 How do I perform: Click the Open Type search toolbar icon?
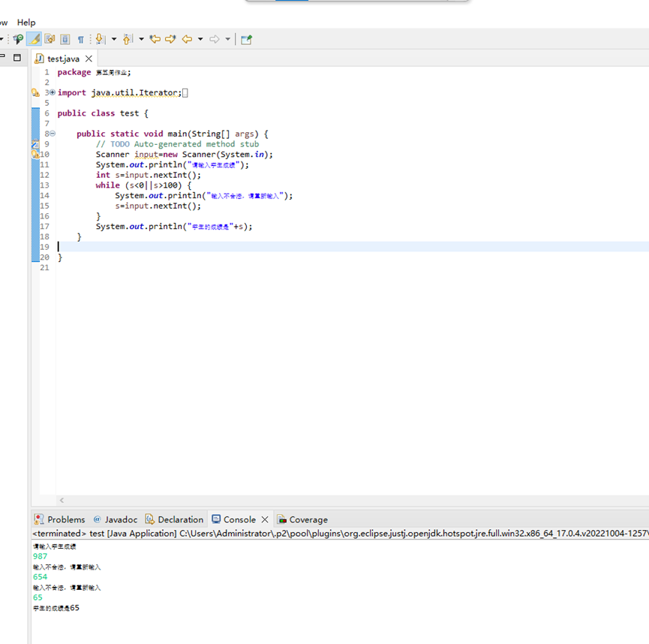coord(18,39)
